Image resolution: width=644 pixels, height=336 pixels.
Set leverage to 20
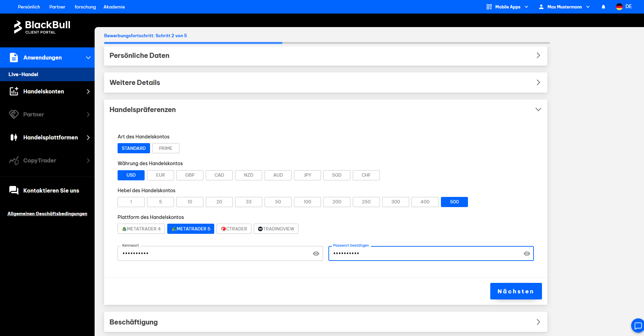(x=219, y=202)
